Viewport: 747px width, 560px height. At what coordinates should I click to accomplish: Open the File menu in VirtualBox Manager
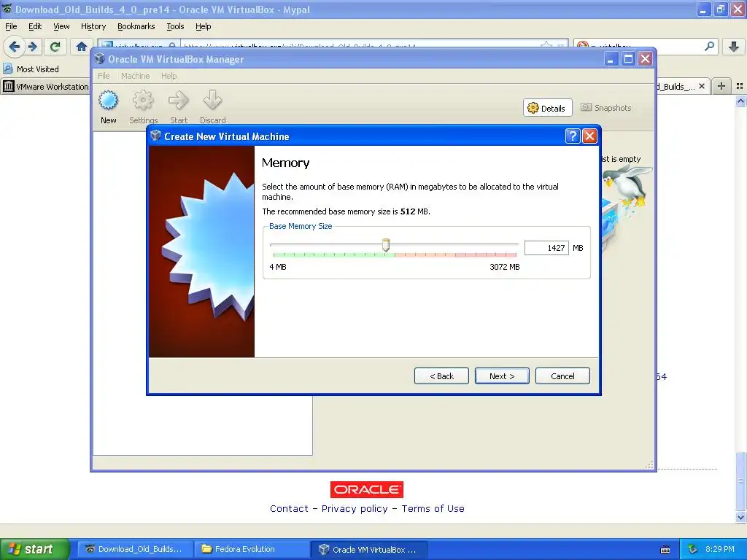pos(104,76)
